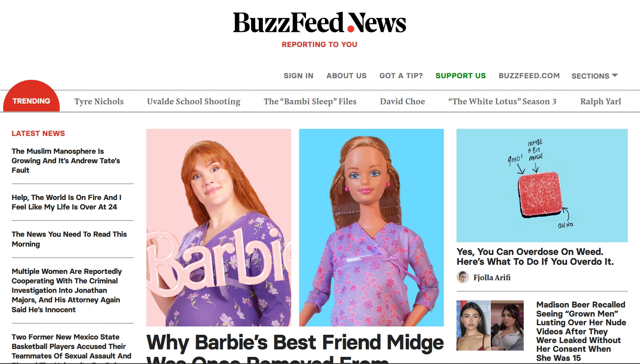Visit BuzzFeed.com from the header
The height and width of the screenshot is (364, 640).
pyautogui.click(x=529, y=75)
